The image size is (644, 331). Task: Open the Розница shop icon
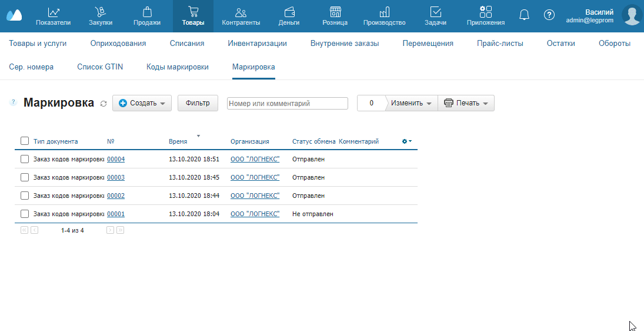(335, 12)
